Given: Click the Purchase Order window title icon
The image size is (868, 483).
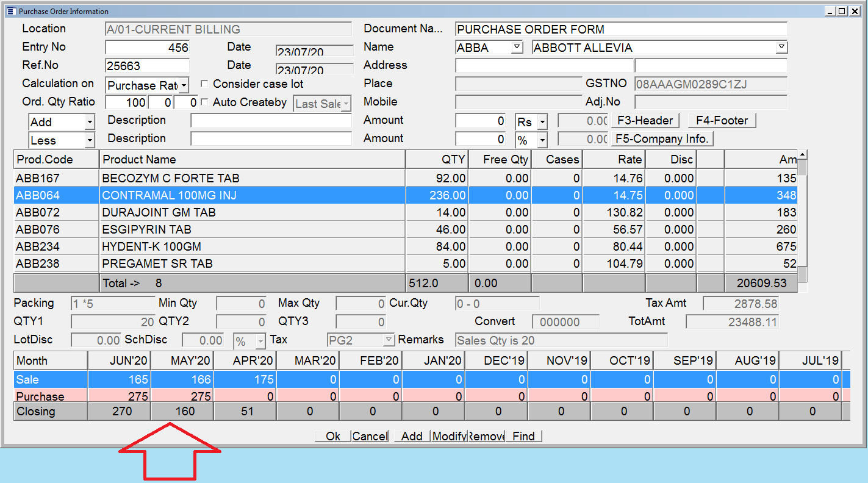Looking at the screenshot, I should tap(10, 11).
